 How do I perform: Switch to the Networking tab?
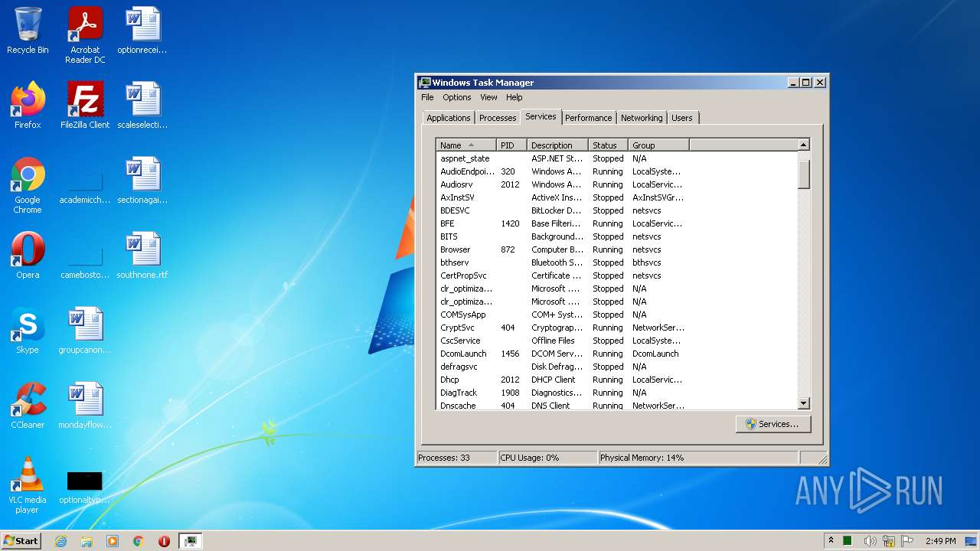coord(642,118)
